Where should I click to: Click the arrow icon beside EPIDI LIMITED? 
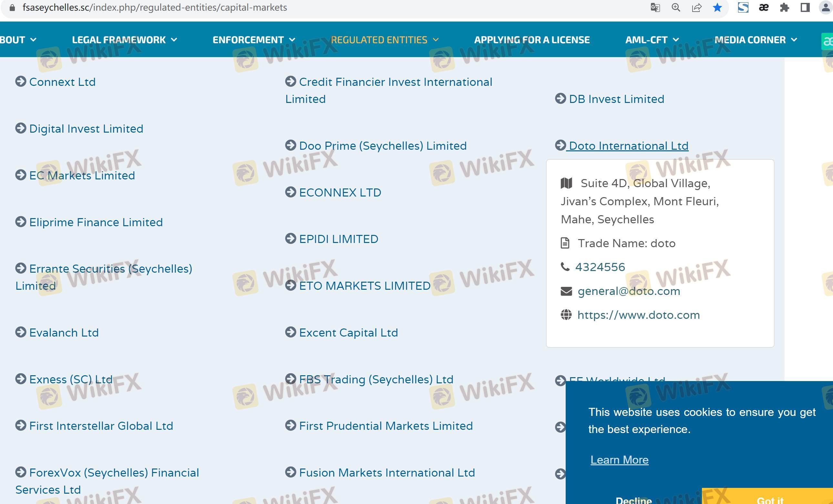(290, 238)
